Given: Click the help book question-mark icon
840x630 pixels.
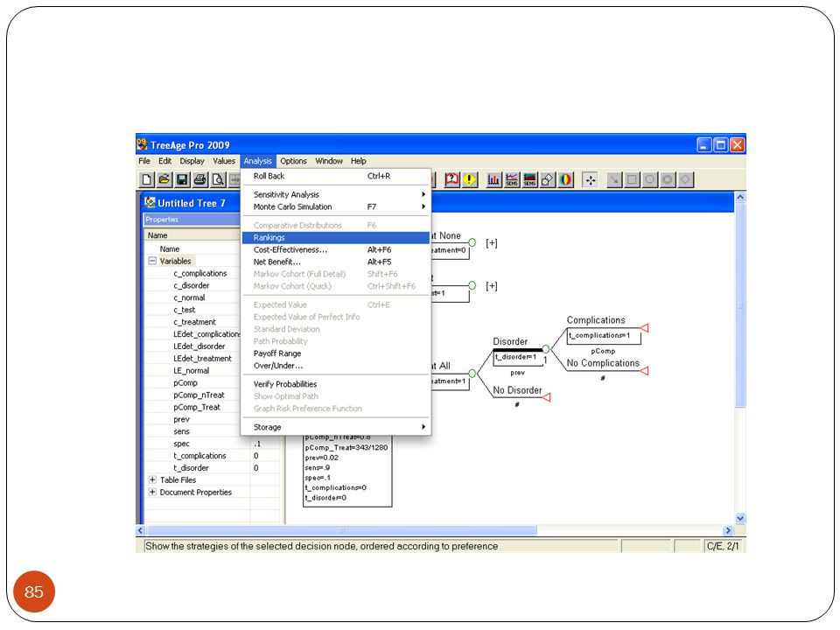Looking at the screenshot, I should click(x=451, y=179).
